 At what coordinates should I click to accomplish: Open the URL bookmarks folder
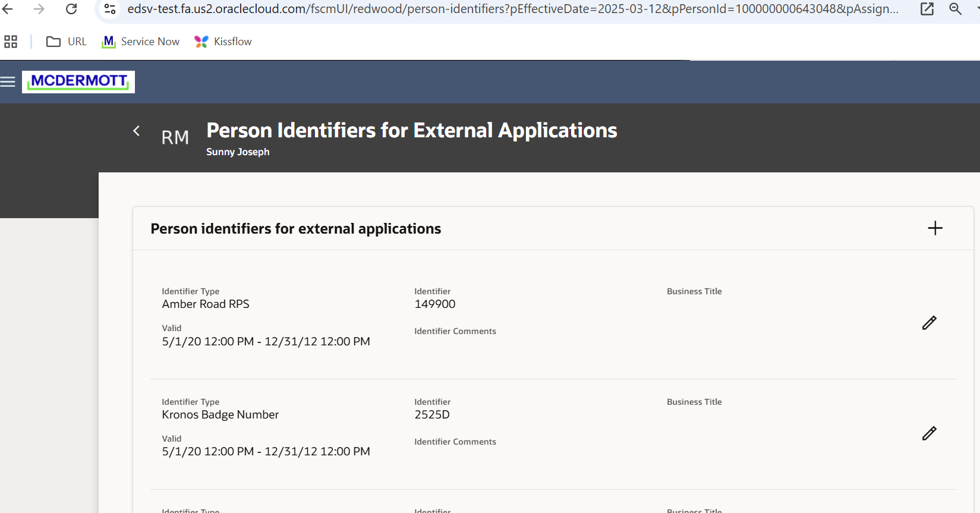[x=67, y=42]
